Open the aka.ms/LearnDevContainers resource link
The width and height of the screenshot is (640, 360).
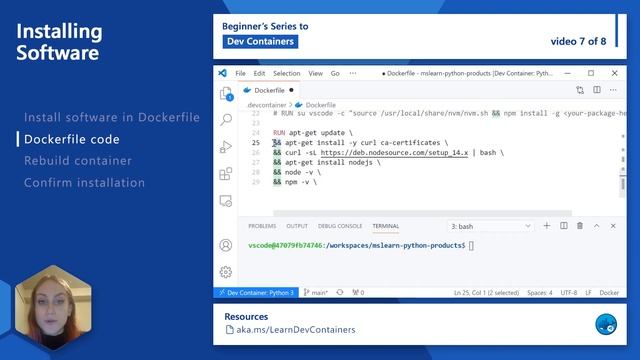pyautogui.click(x=296, y=330)
